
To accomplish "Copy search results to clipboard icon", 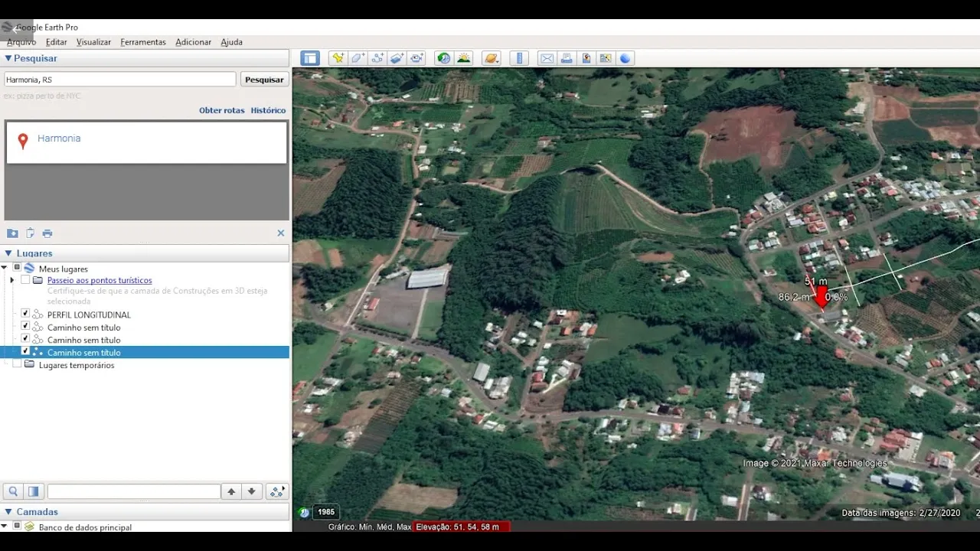I will point(30,233).
